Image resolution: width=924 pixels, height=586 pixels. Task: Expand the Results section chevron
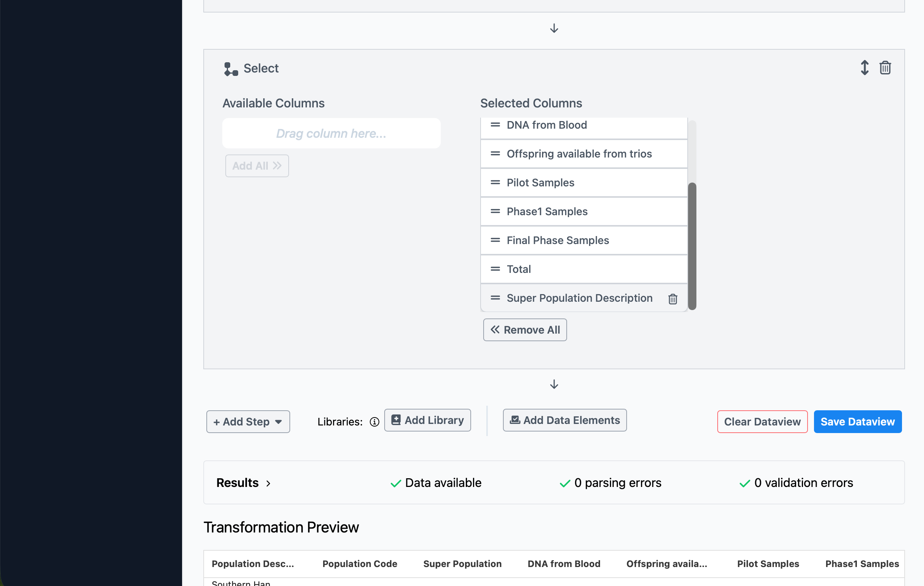[268, 483]
